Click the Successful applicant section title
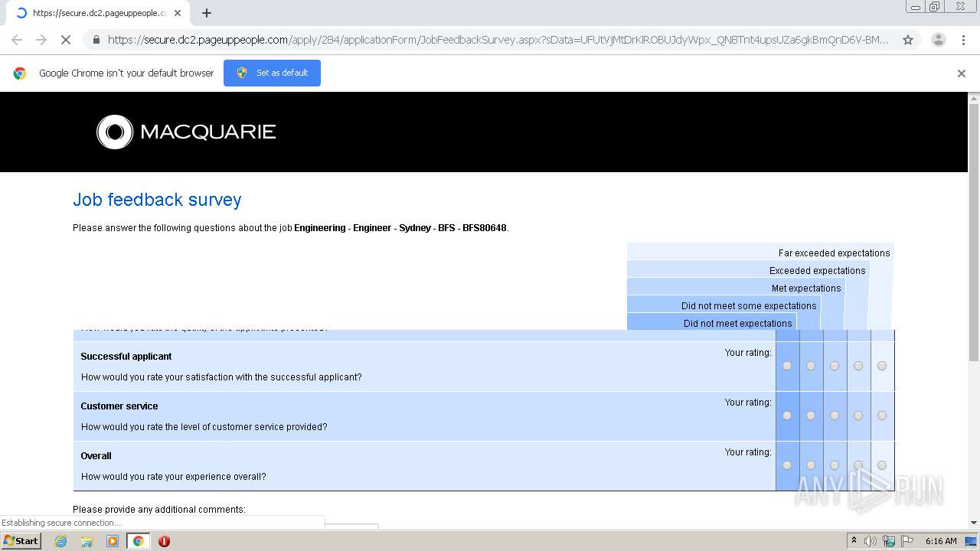Viewport: 980px width, 551px height. point(126,357)
